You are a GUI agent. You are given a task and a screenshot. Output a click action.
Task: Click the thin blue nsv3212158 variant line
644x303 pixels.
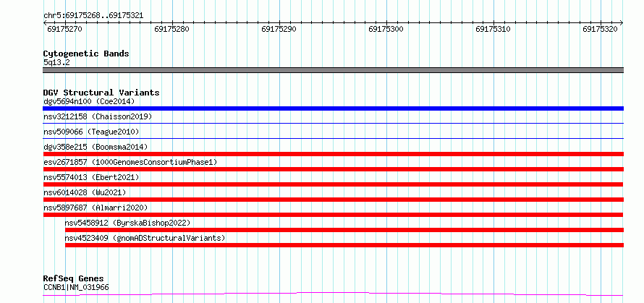coord(333,123)
